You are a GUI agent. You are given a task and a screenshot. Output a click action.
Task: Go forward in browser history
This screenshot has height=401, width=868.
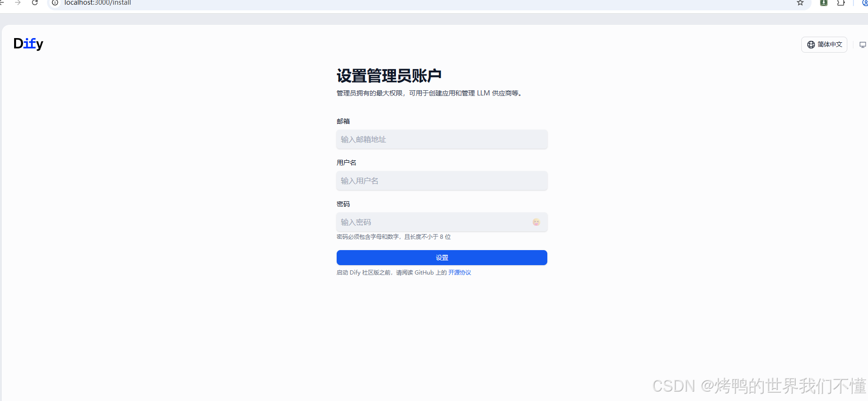(18, 3)
